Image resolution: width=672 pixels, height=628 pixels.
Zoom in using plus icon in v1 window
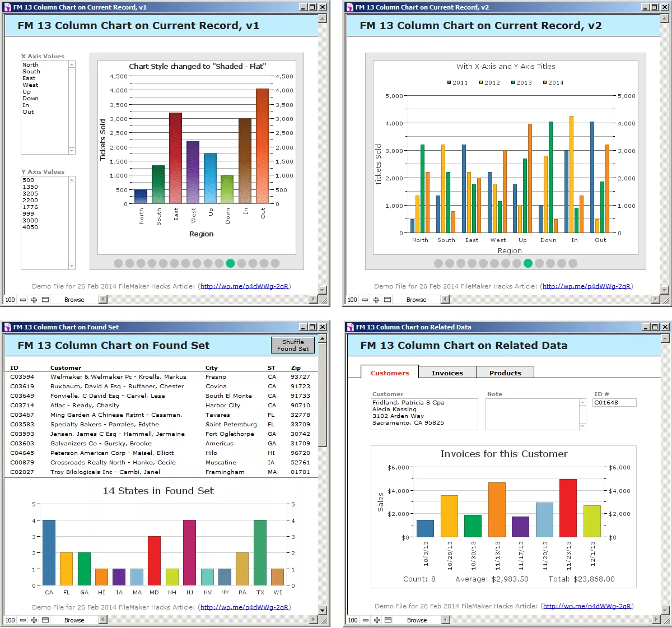[x=34, y=300]
